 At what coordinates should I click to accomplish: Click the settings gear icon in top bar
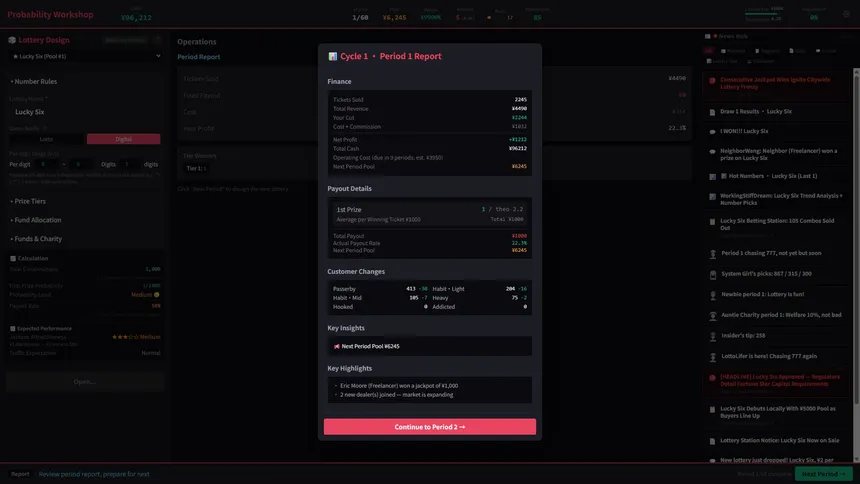tap(846, 14)
